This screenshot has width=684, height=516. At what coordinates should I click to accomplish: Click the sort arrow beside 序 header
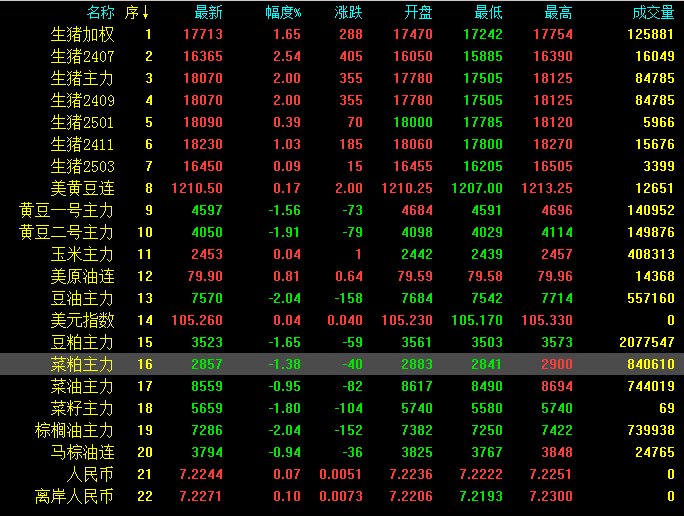pos(146,13)
